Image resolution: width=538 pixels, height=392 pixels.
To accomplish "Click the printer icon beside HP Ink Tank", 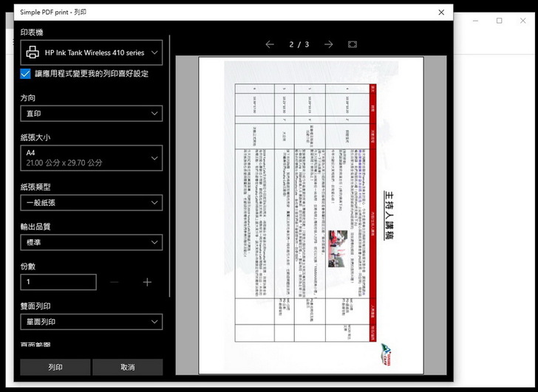I will click(33, 52).
